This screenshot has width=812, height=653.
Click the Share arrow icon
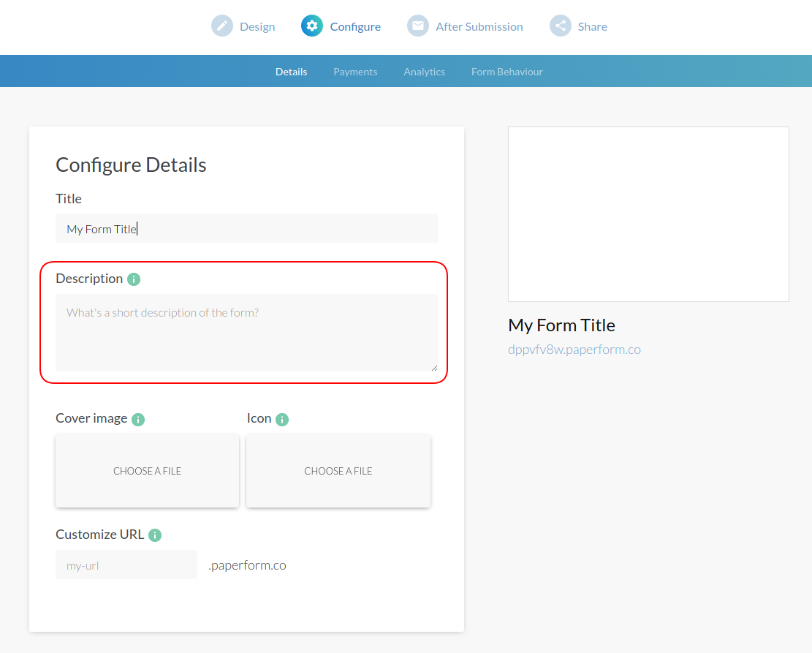pyautogui.click(x=560, y=26)
